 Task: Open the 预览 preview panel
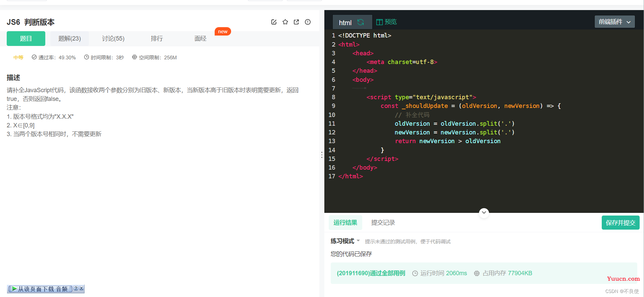click(386, 22)
